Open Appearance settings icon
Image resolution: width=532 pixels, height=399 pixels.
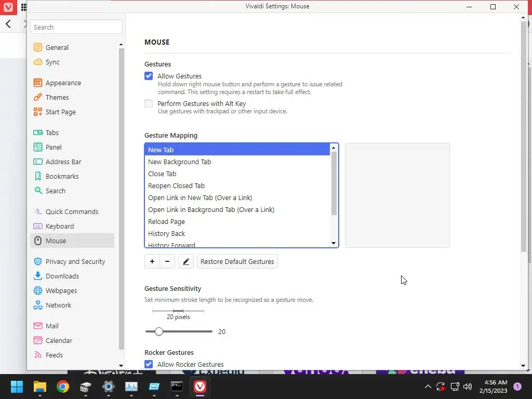click(x=37, y=83)
